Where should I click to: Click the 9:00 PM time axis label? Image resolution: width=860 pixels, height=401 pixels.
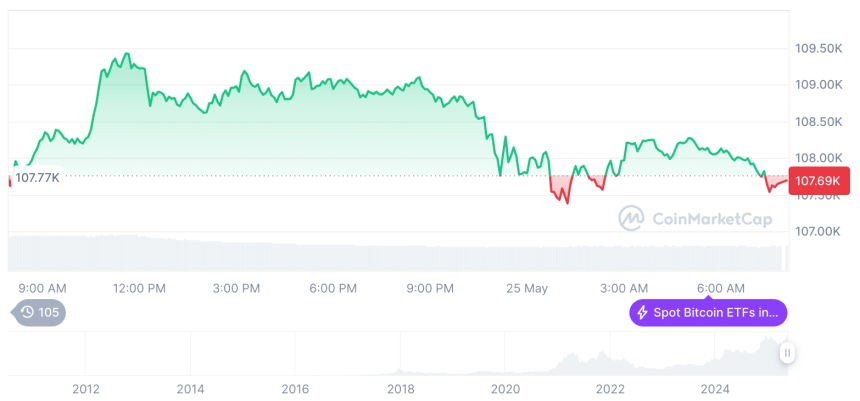point(430,288)
